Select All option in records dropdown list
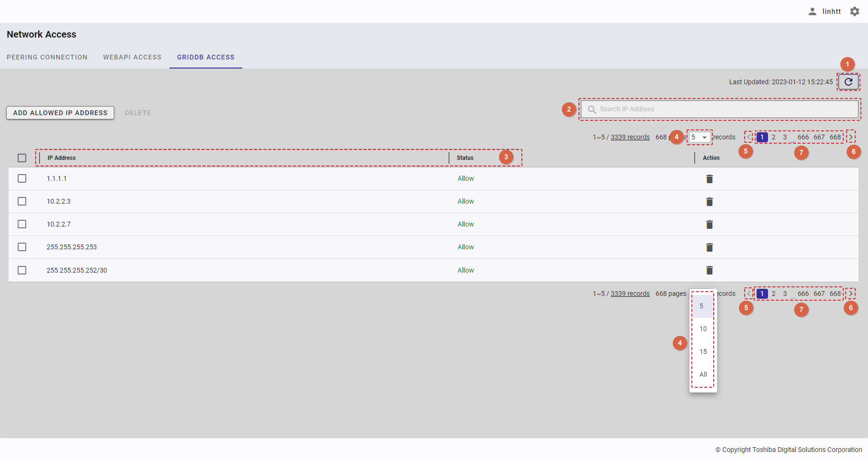 click(703, 374)
